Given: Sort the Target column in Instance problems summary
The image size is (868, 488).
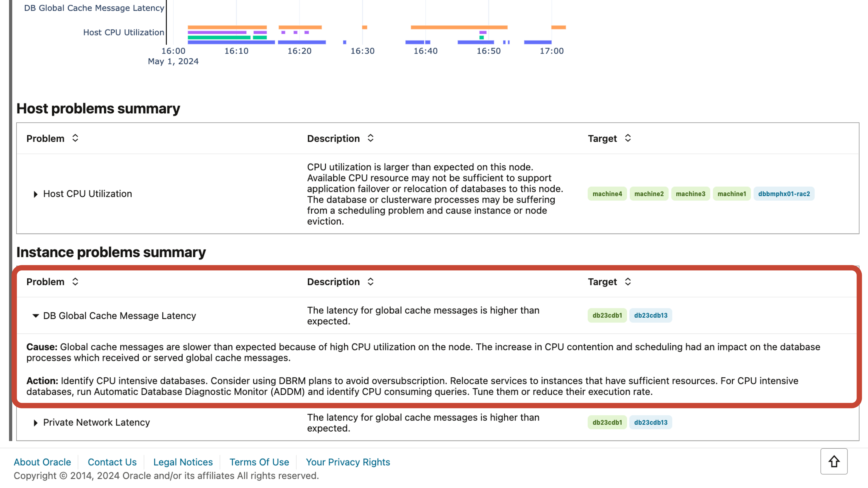Looking at the screenshot, I should [x=627, y=282].
